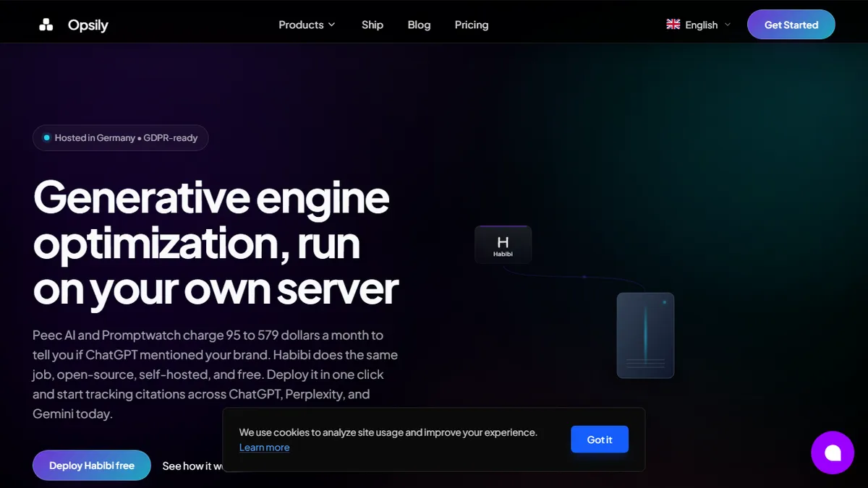This screenshot has width=868, height=488.
Task: Click the Opsily brand name
Action: pyautogui.click(x=88, y=25)
